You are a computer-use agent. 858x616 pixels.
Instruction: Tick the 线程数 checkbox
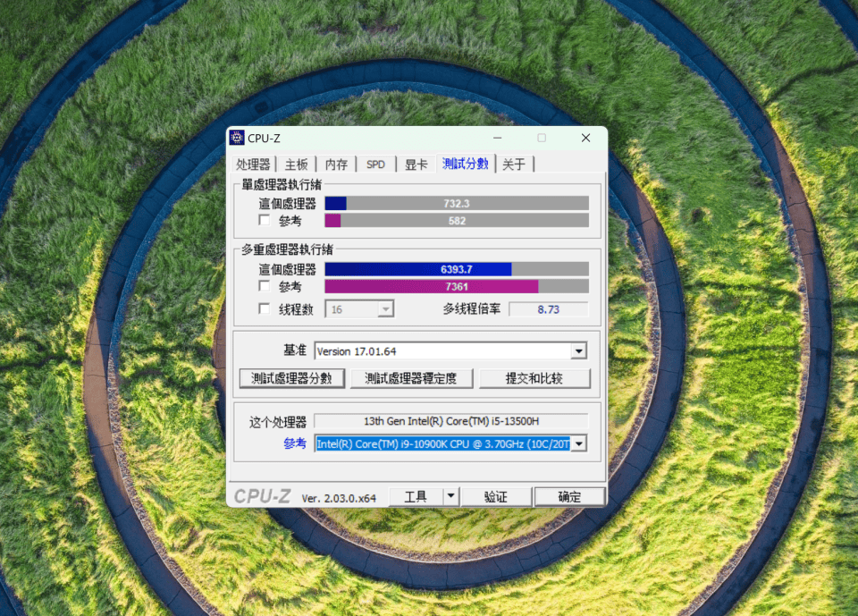point(264,308)
